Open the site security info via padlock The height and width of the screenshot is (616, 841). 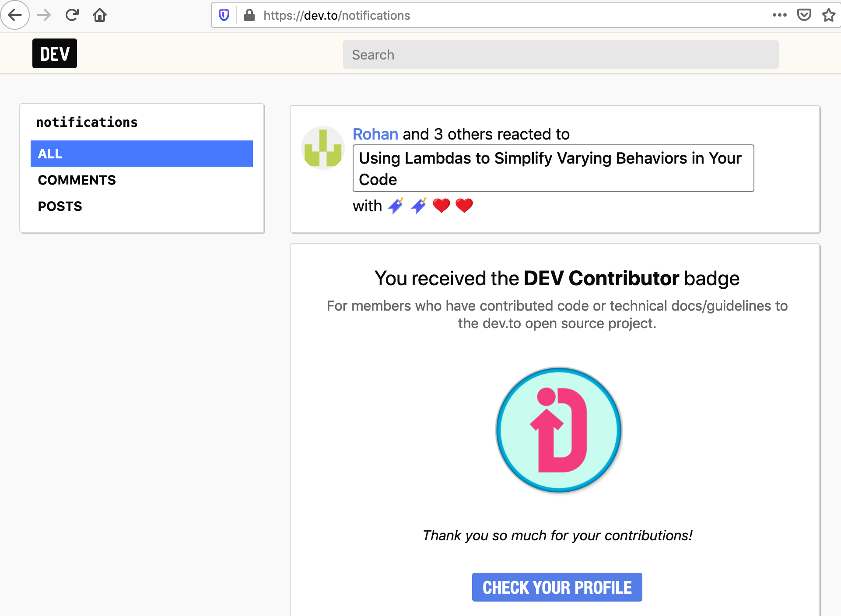pos(249,15)
